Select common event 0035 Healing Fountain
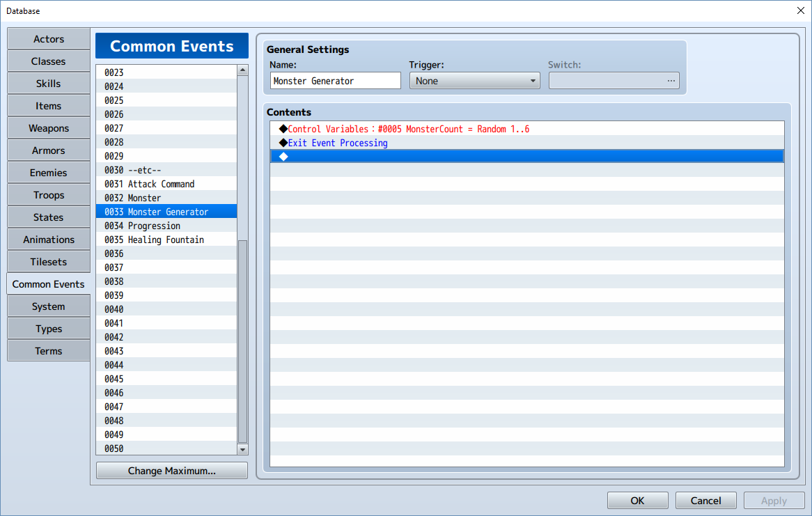 pyautogui.click(x=166, y=240)
